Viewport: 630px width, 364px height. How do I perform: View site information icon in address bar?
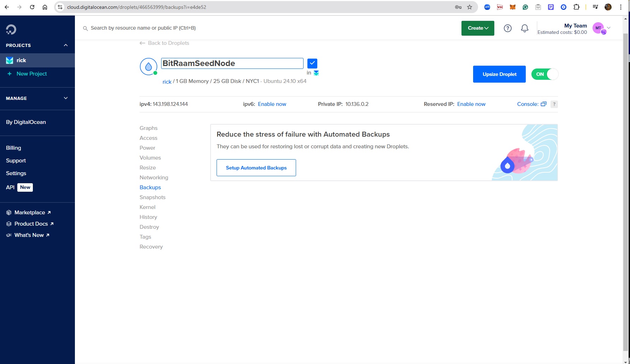60,7
